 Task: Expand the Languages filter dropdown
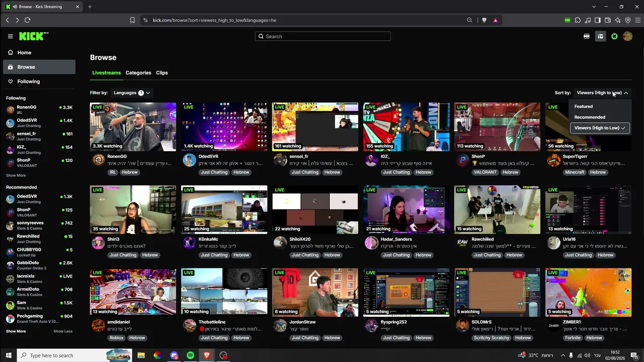pyautogui.click(x=132, y=93)
